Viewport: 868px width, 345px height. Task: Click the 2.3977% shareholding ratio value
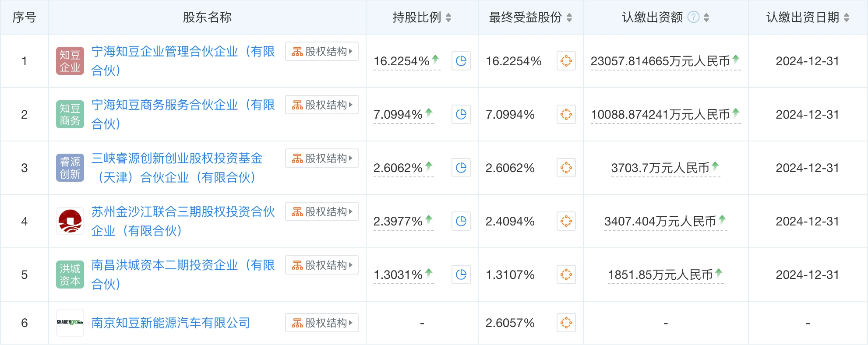[x=398, y=222]
